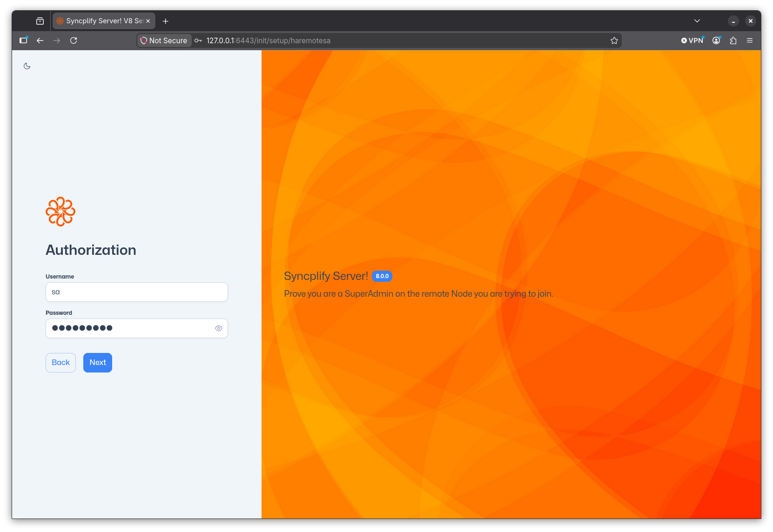This screenshot has height=532, width=773.
Task: Show password using the eye icon
Action: click(x=218, y=328)
